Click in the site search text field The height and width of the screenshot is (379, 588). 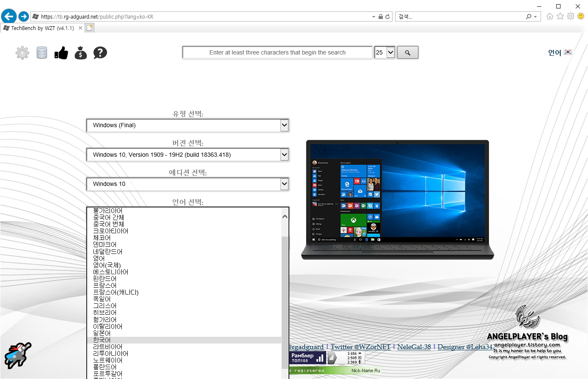(278, 52)
